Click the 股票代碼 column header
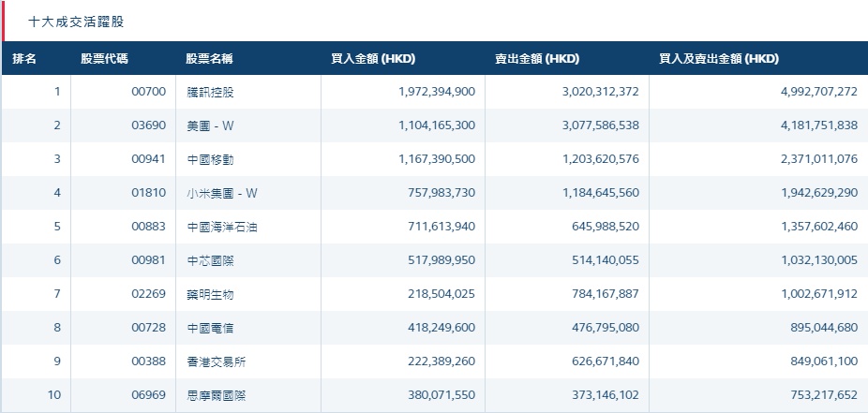This screenshot has height=413, width=868. [105, 59]
